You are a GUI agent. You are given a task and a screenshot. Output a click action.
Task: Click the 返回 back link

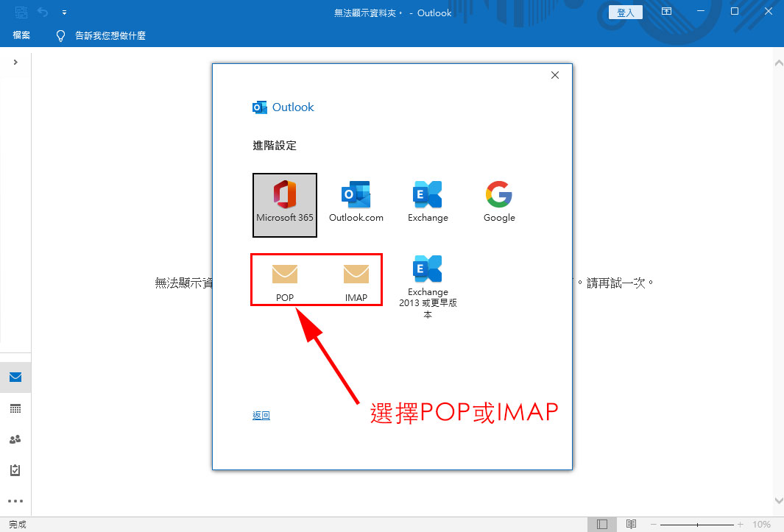[261, 416]
